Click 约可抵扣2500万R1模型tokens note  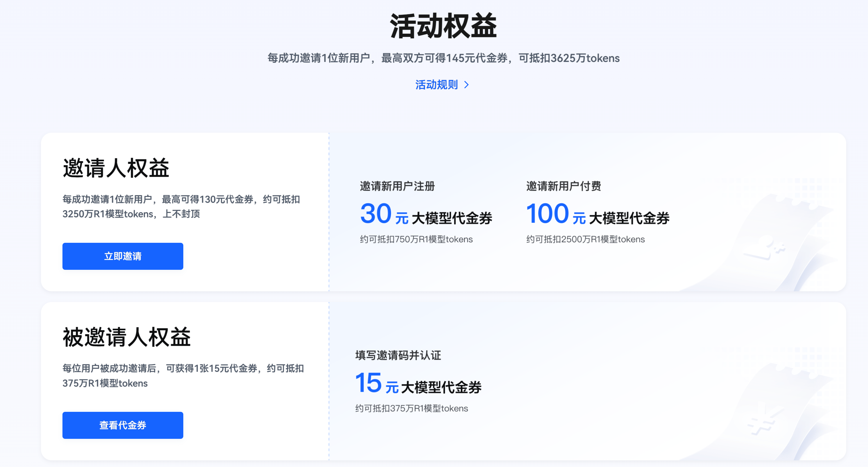(x=585, y=239)
